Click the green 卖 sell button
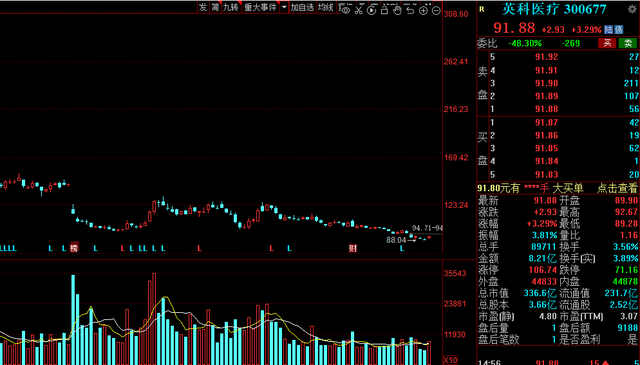 tap(627, 43)
